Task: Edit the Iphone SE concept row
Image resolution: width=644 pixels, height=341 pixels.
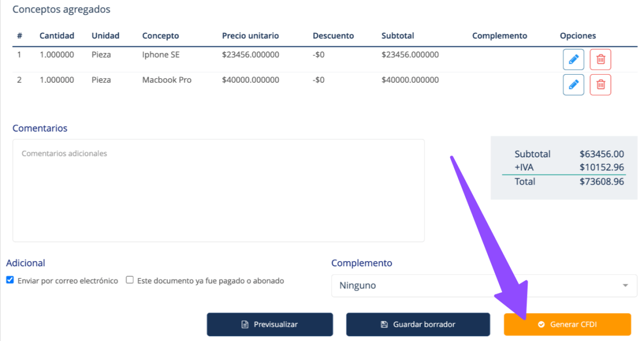Action: (x=573, y=60)
